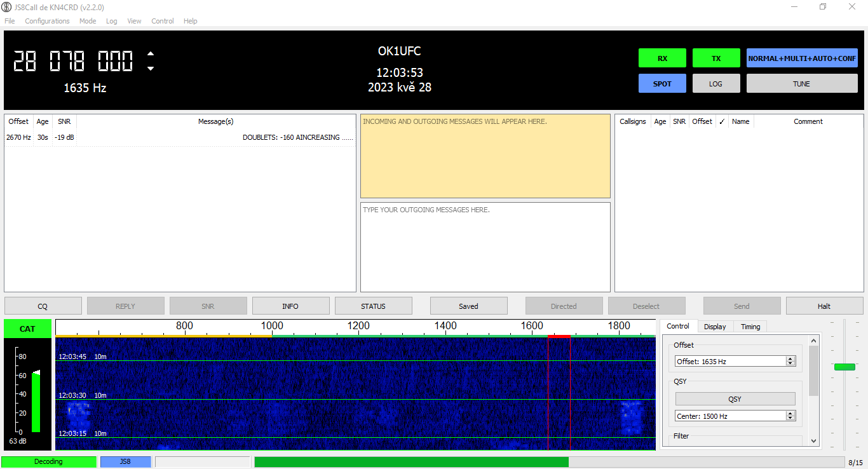The height and width of the screenshot is (469, 868).
Task: Open the NORMAL+MULTI+AUTO+CONF mode selector
Action: 802,58
